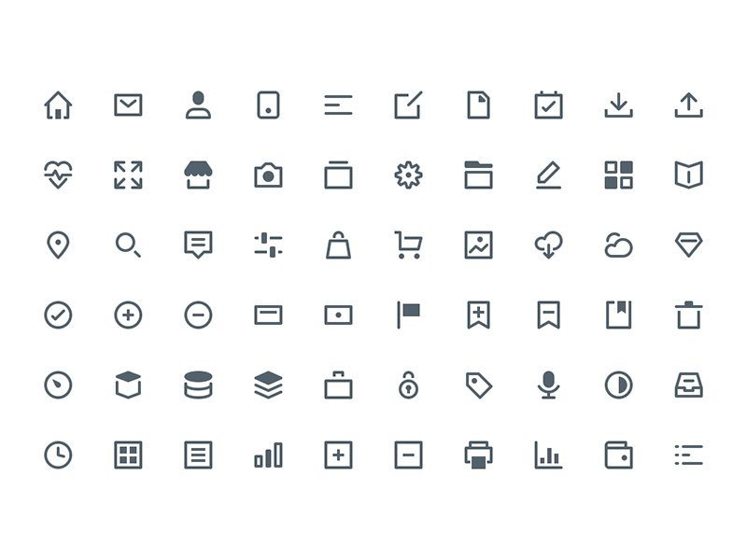The image size is (747, 560).
Task: Click the microphone icon
Action: [x=548, y=385]
